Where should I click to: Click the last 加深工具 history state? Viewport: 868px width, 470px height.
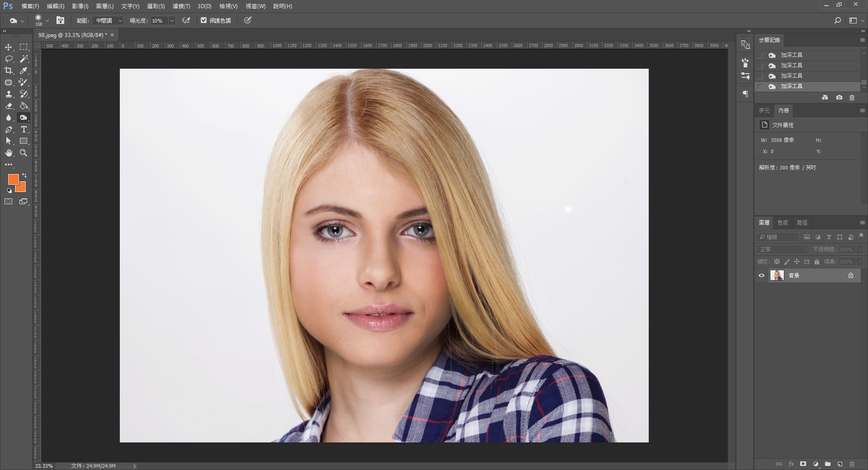point(791,86)
